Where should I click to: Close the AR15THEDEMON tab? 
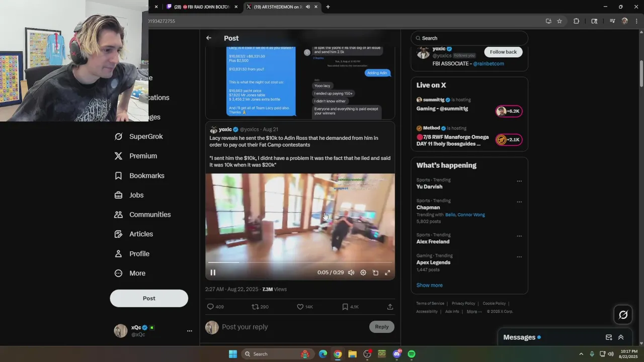(316, 7)
